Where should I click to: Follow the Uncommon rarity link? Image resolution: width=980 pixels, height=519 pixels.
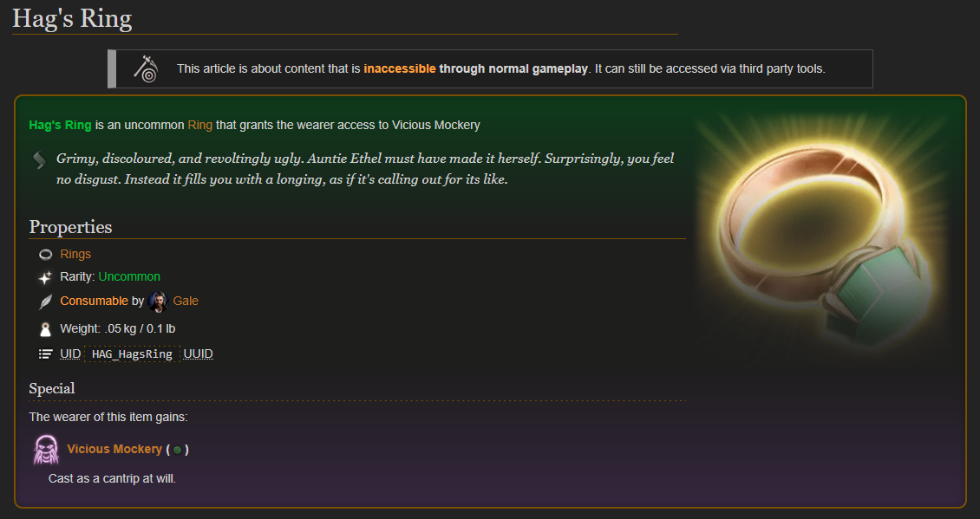pyautogui.click(x=129, y=276)
